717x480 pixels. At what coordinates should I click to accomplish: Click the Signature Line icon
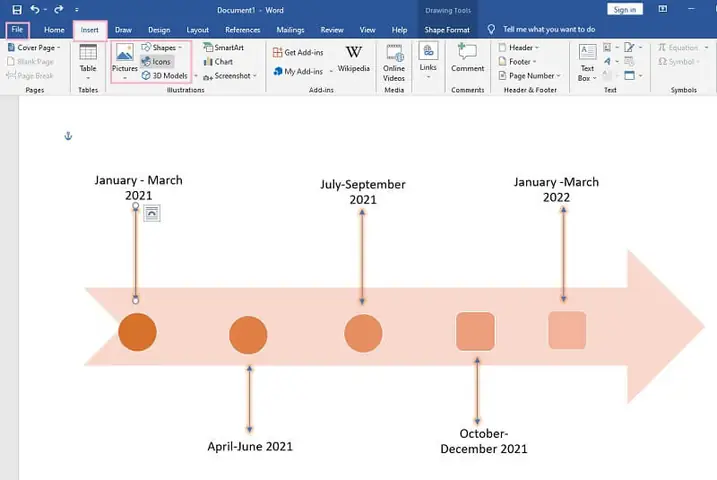629,47
